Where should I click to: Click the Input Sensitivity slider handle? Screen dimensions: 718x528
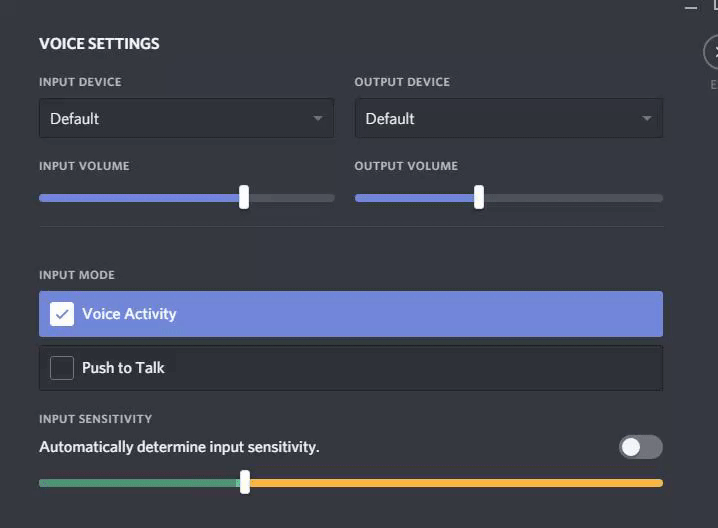coord(244,483)
